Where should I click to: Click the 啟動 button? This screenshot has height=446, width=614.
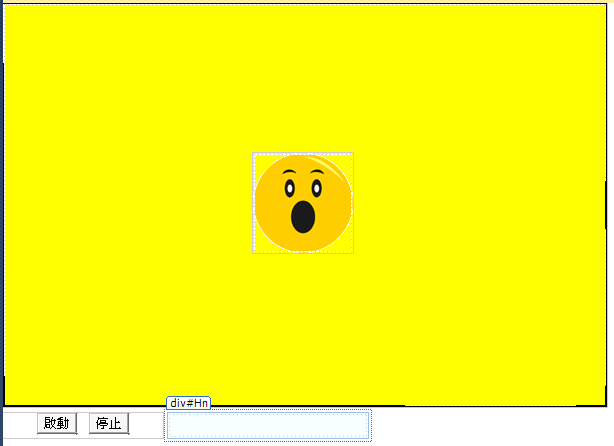[57, 423]
